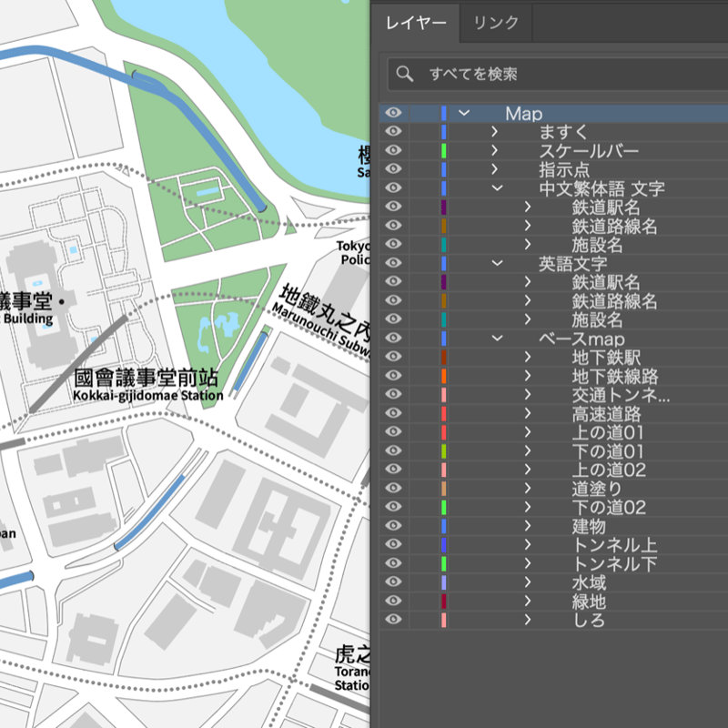This screenshot has height=728, width=728.
Task: Toggle visibility of the 建物 layer
Action: [x=393, y=526]
